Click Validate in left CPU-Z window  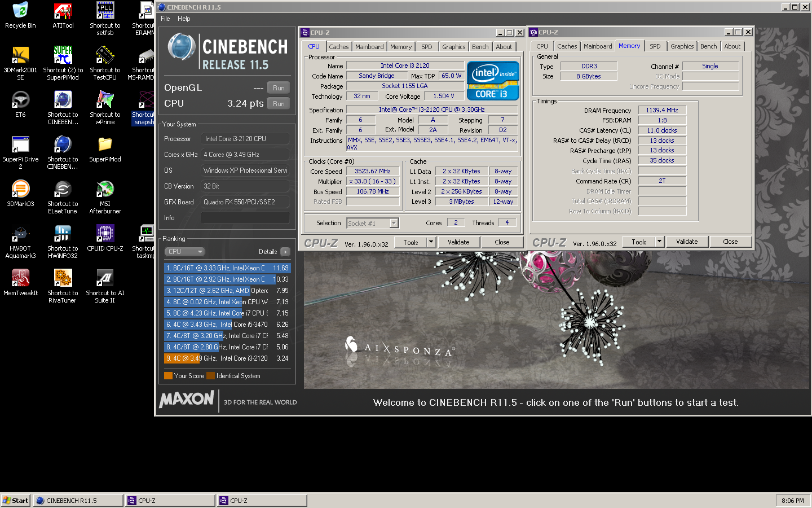click(458, 242)
